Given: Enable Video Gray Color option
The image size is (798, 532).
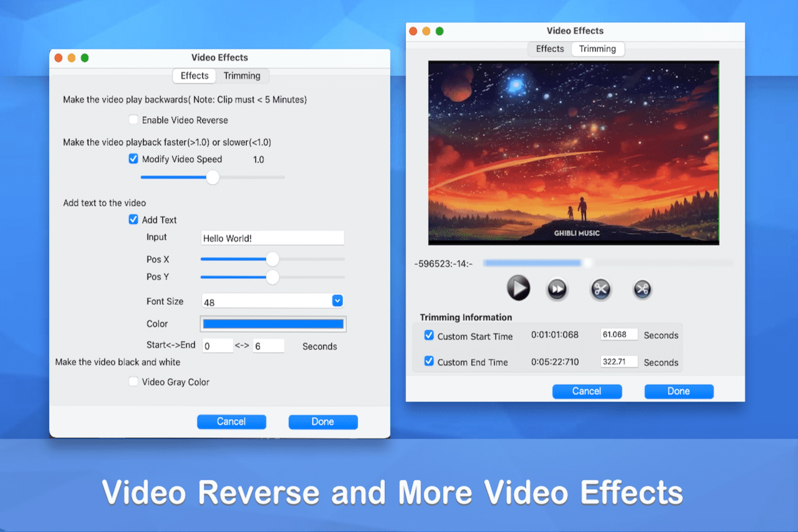Looking at the screenshot, I should [133, 381].
